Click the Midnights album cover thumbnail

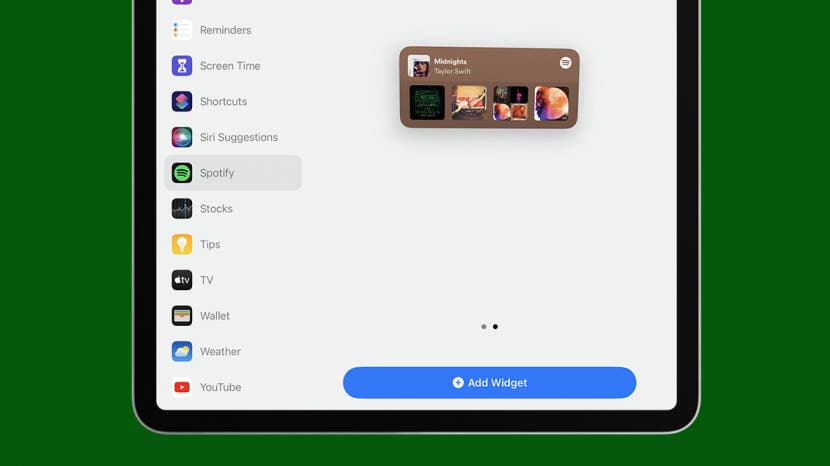[419, 66]
